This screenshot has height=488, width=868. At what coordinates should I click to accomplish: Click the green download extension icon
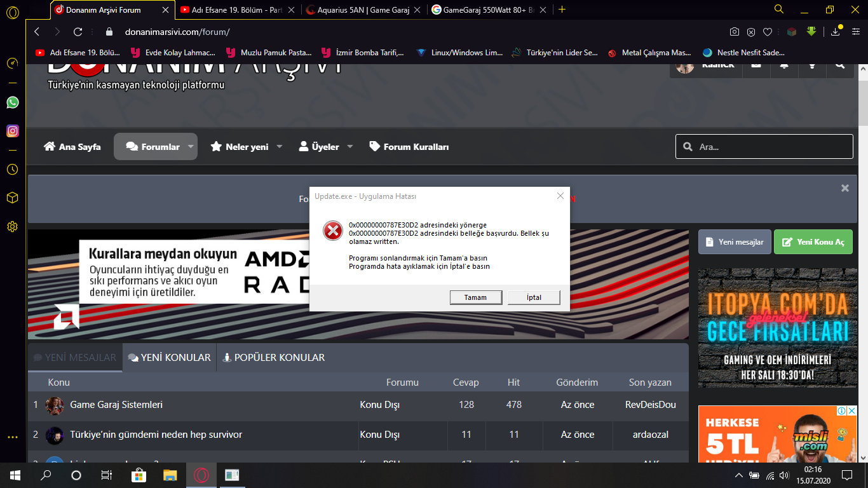(811, 32)
